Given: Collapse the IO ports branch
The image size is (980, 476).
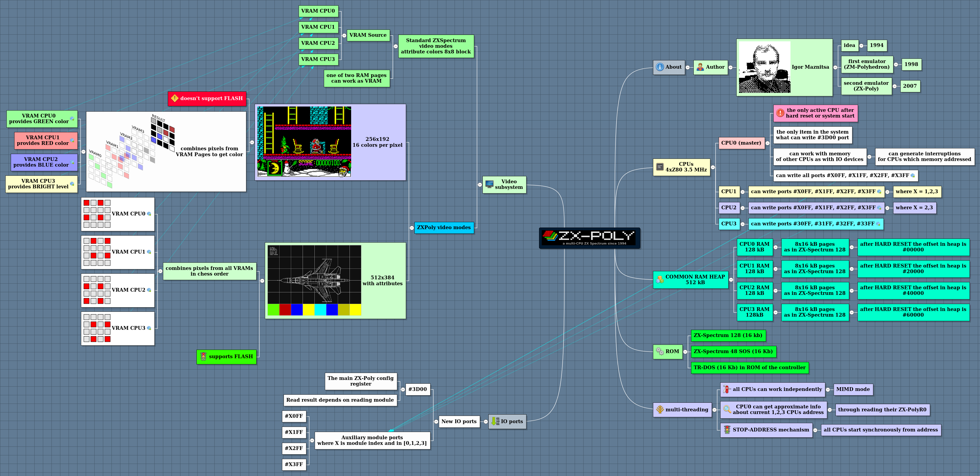Looking at the screenshot, I should (485, 422).
